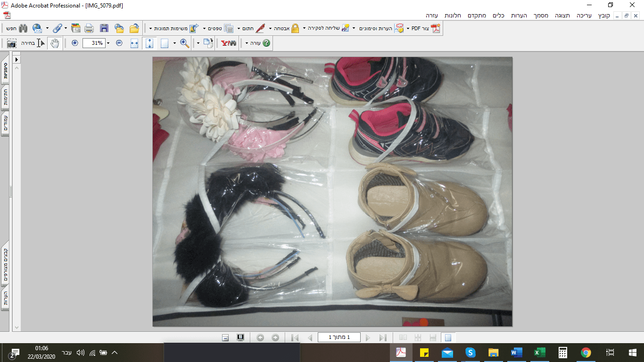Viewport: 644px width, 362px height.
Task: Open the Signatures (חתימות) side tab
Action: point(5,97)
